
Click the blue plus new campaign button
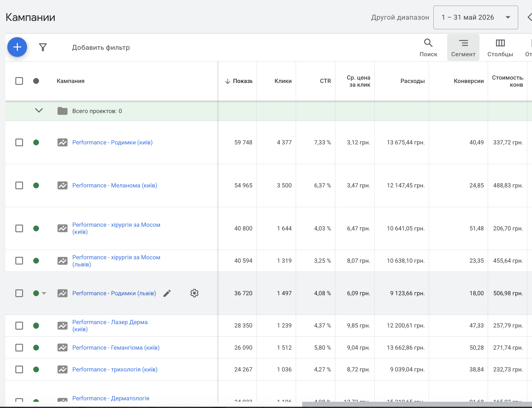click(17, 47)
